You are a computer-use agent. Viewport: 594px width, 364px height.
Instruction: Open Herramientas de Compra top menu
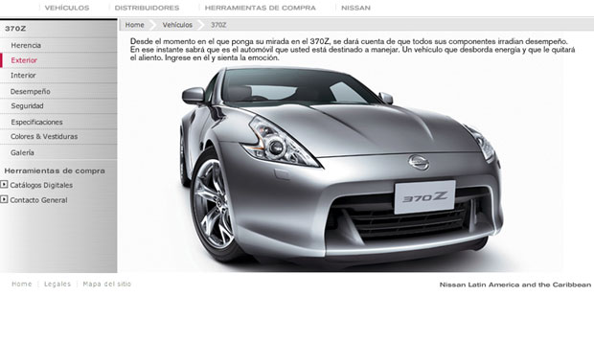(260, 8)
